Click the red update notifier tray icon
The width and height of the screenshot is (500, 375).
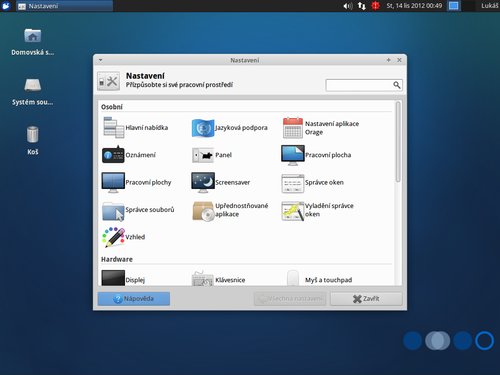coord(376,6)
